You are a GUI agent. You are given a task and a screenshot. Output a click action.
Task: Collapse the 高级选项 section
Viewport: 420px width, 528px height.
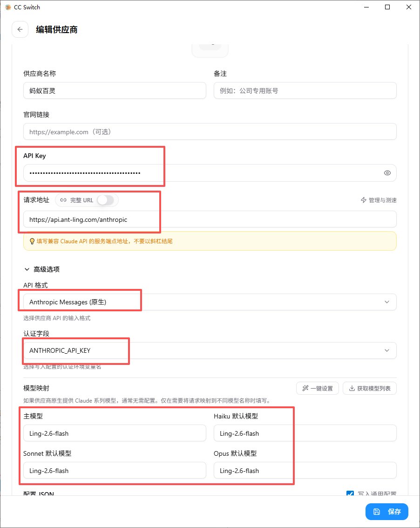click(x=42, y=269)
